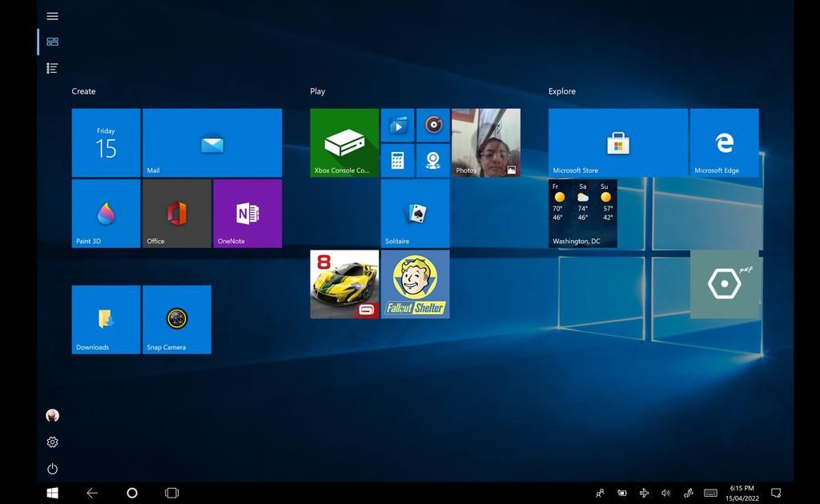This screenshot has width=820, height=504.
Task: Expand the Start hamburger menu
Action: tap(52, 16)
